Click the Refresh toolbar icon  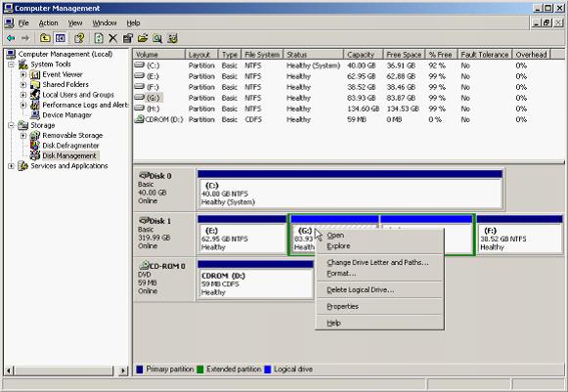(x=99, y=38)
